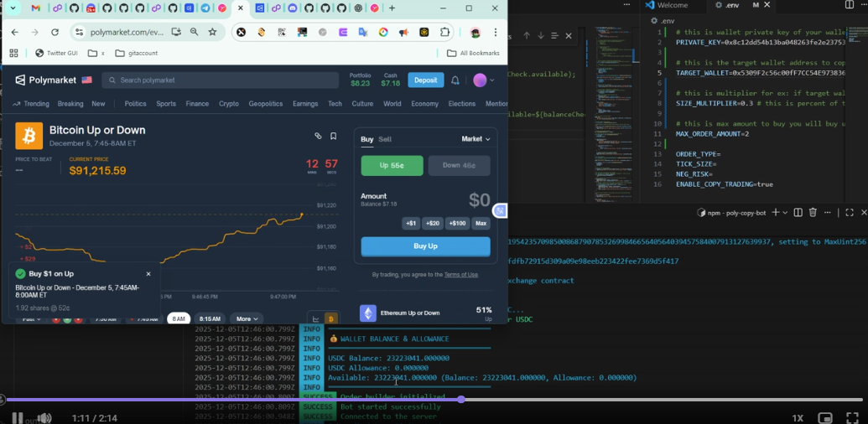868x424 pixels.
Task: Open the Politics category
Action: pyautogui.click(x=135, y=103)
